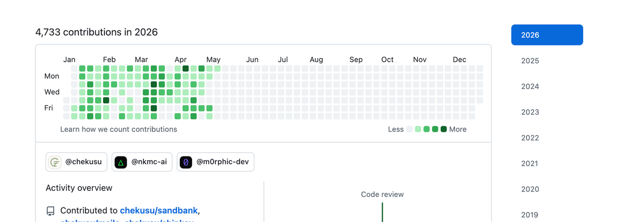The image size is (644, 222).
Task: Click the light green legend swatch
Action: pyautogui.click(x=418, y=129)
